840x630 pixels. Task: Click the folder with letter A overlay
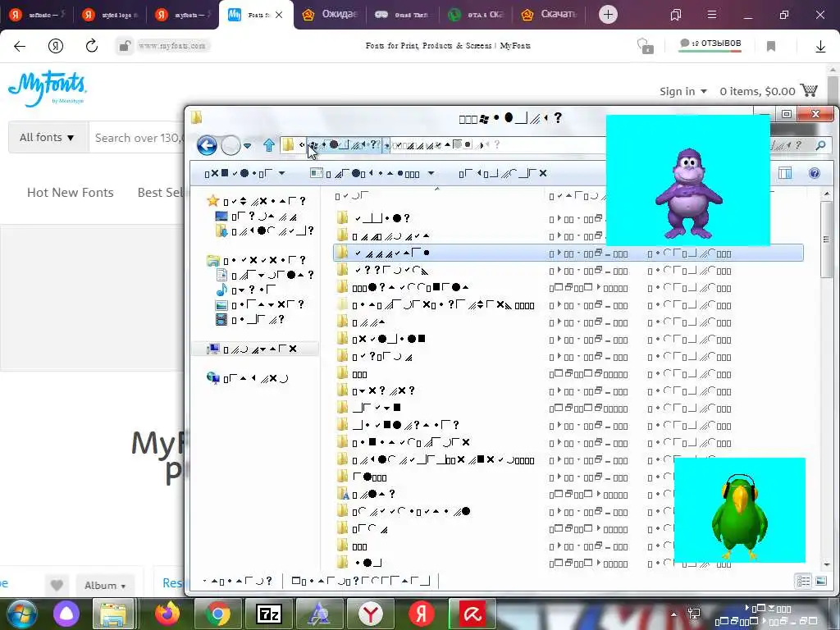coord(343,493)
